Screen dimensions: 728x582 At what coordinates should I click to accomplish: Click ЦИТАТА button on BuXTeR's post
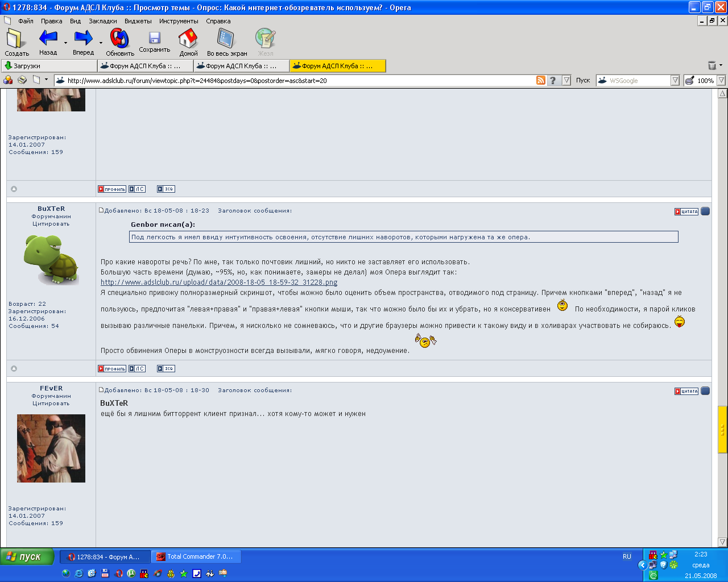click(686, 211)
